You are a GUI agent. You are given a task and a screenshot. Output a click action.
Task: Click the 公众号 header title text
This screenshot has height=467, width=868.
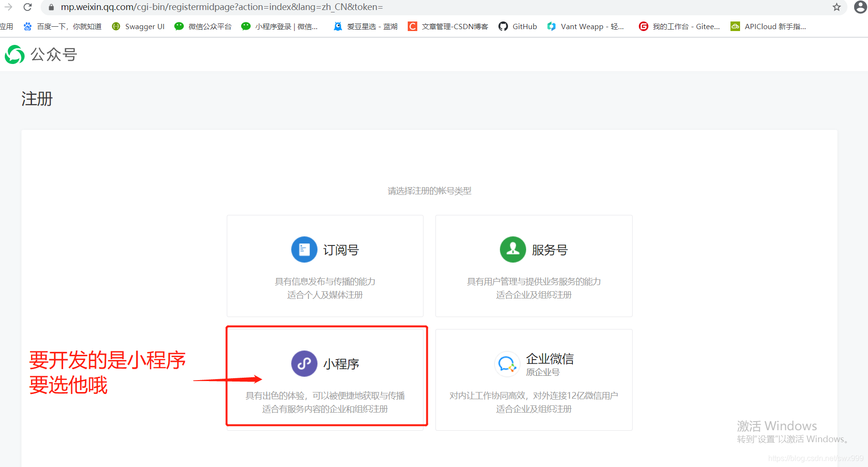(54, 54)
